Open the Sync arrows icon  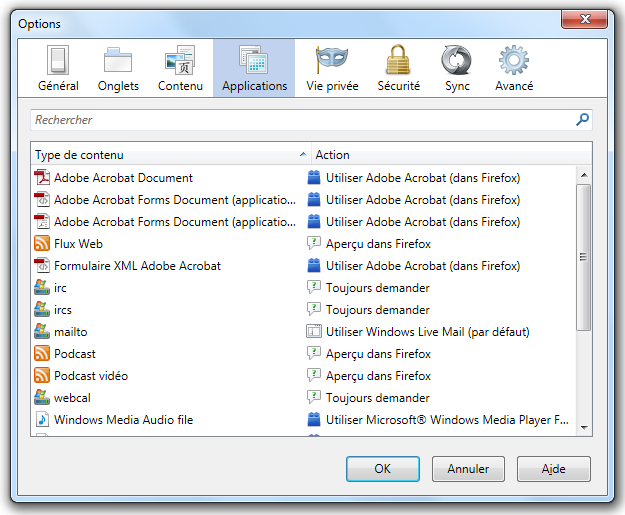[x=456, y=60]
